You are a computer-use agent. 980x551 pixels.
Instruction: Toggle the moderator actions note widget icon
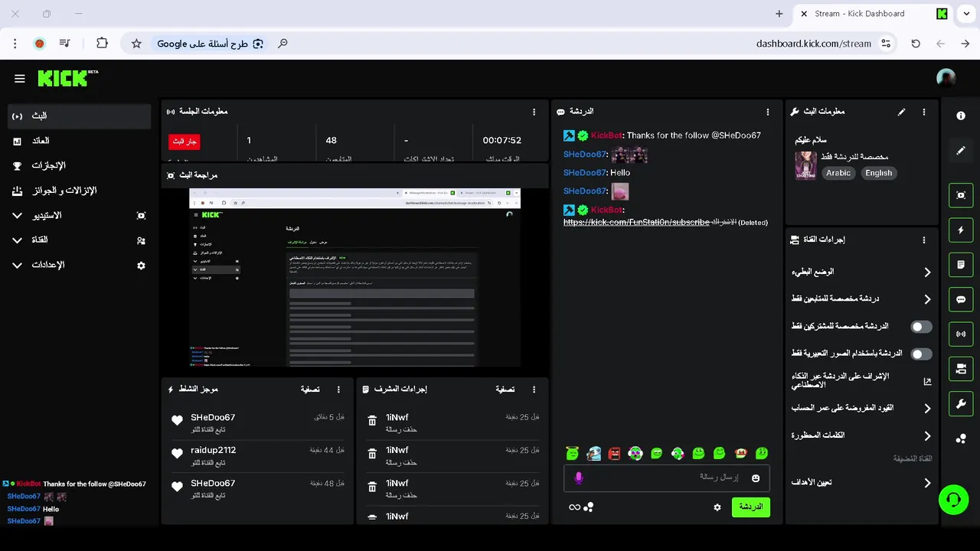(961, 265)
